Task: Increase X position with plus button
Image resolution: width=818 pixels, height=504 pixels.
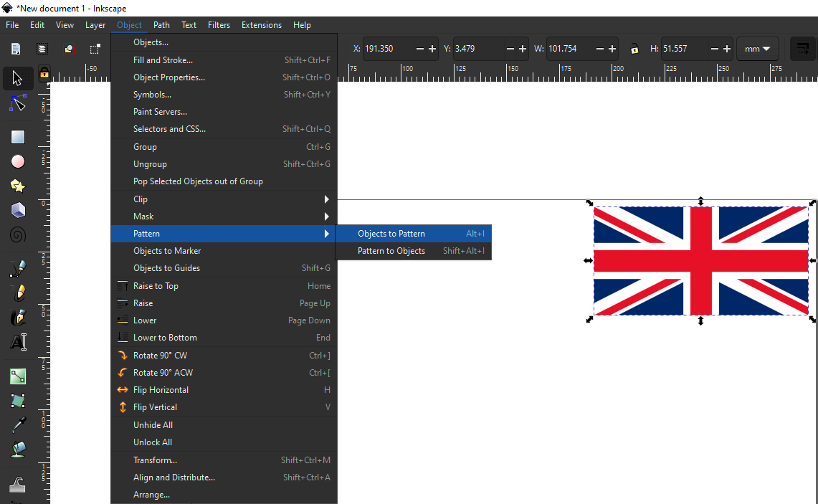Action: (x=432, y=49)
